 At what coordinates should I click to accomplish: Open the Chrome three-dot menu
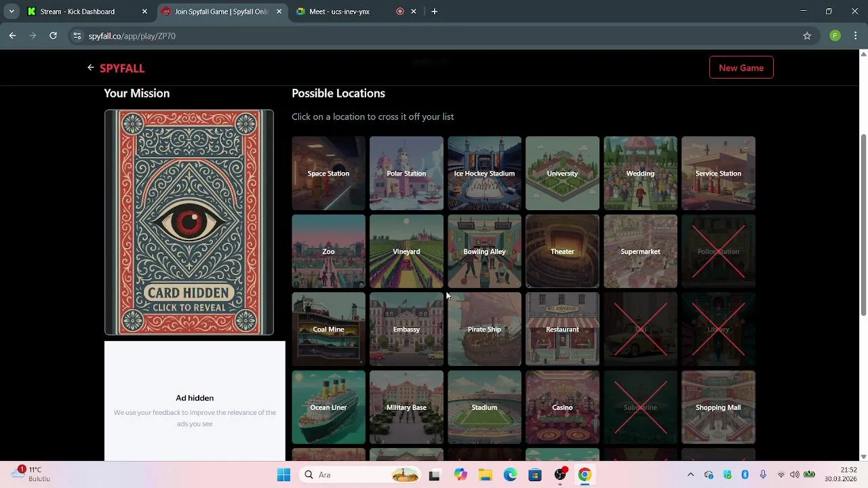coord(856,36)
